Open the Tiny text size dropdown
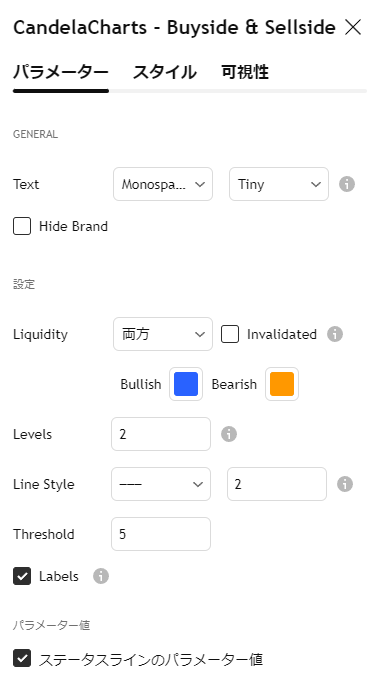Viewport: 379px width, 683px height. (x=279, y=184)
